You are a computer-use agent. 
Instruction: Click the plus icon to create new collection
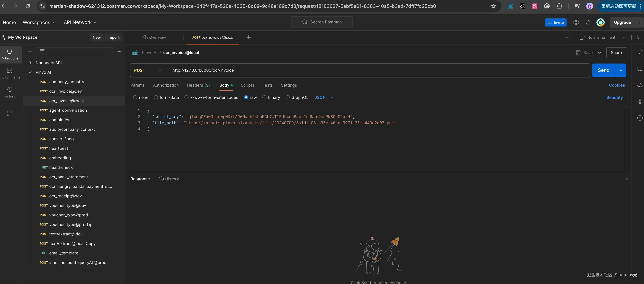click(x=30, y=51)
